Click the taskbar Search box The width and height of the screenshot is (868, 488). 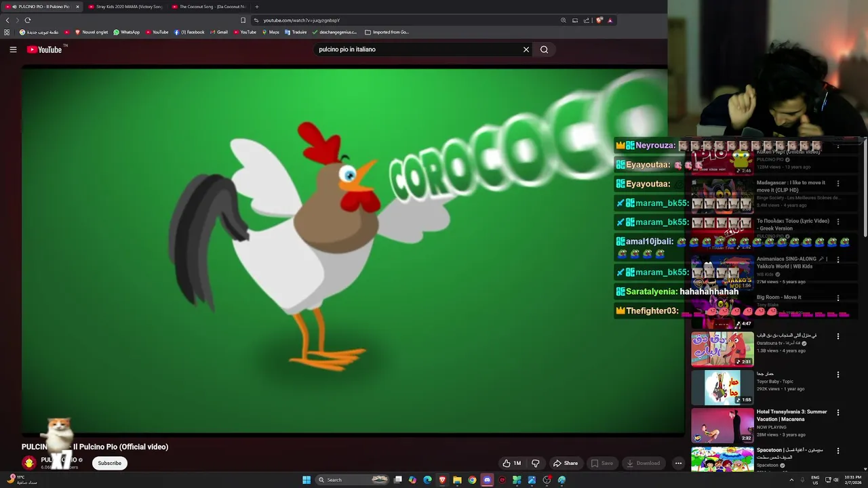[x=353, y=480]
